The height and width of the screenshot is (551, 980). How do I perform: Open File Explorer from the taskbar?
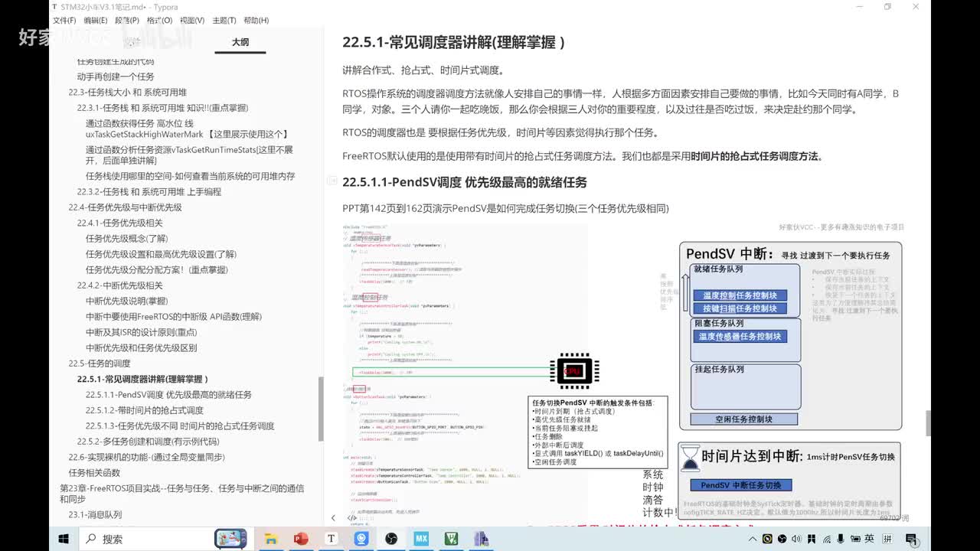pos(270,539)
